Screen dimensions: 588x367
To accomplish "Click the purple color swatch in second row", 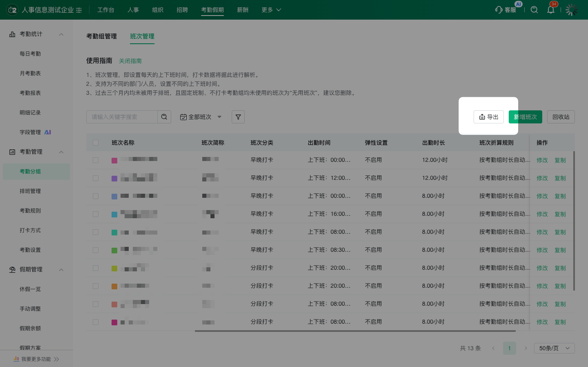I will (x=114, y=178).
